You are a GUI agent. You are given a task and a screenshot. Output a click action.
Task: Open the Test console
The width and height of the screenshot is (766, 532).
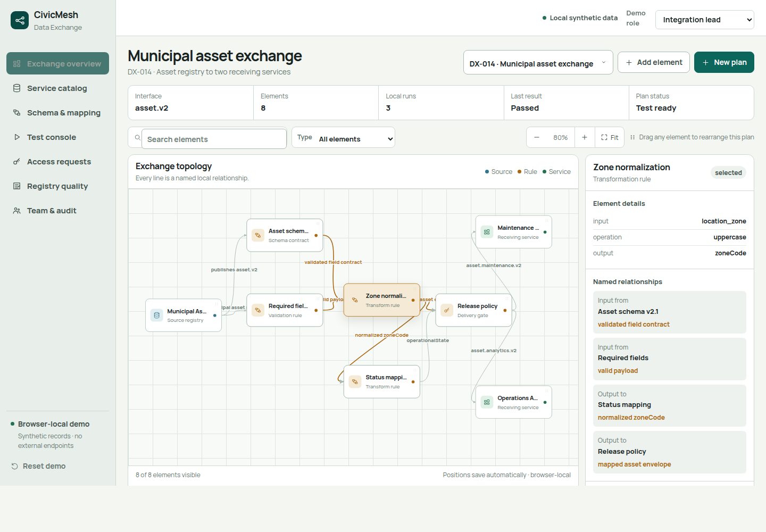[57, 137]
